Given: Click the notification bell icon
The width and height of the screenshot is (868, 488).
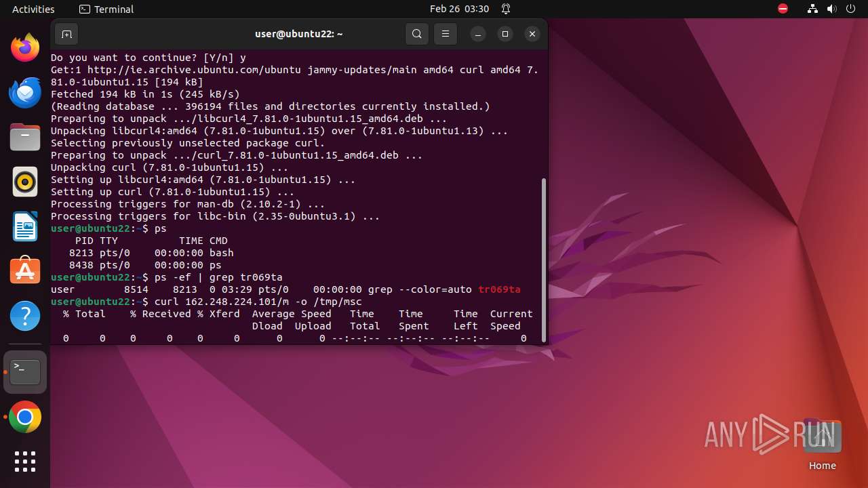Looking at the screenshot, I should click(x=506, y=9).
